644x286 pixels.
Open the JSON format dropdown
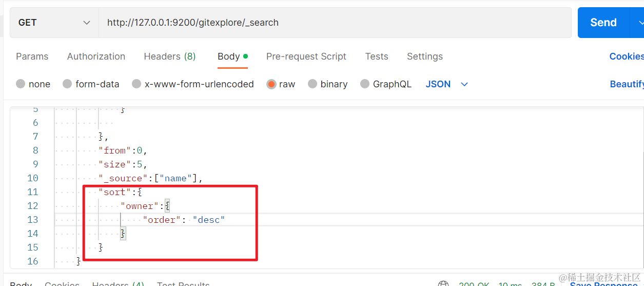pyautogui.click(x=447, y=84)
